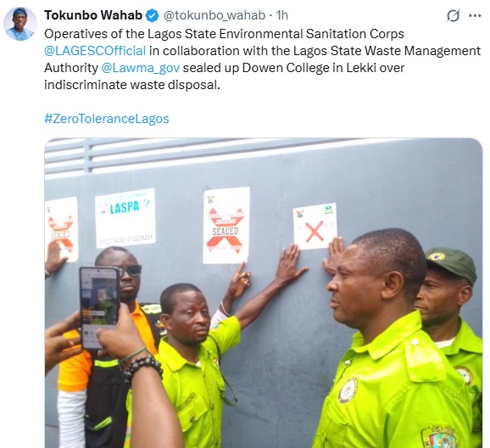
Task: Open the Grok explain icon
Action: coord(453,15)
